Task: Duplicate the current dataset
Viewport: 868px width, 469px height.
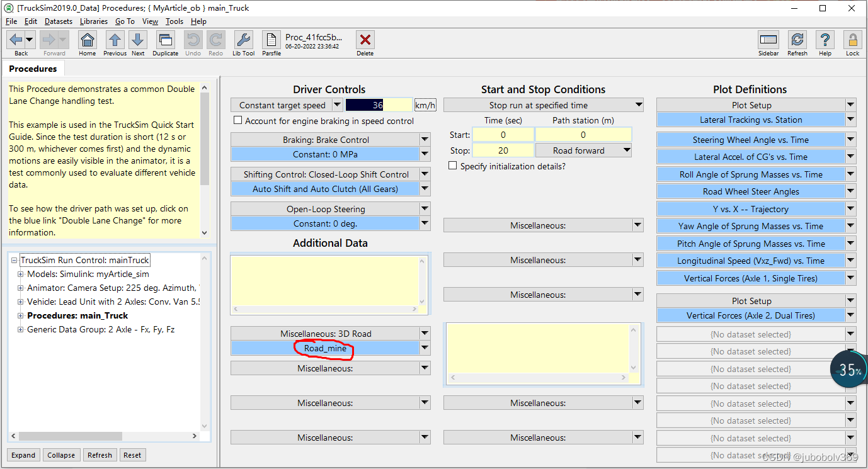Action: click(165, 40)
